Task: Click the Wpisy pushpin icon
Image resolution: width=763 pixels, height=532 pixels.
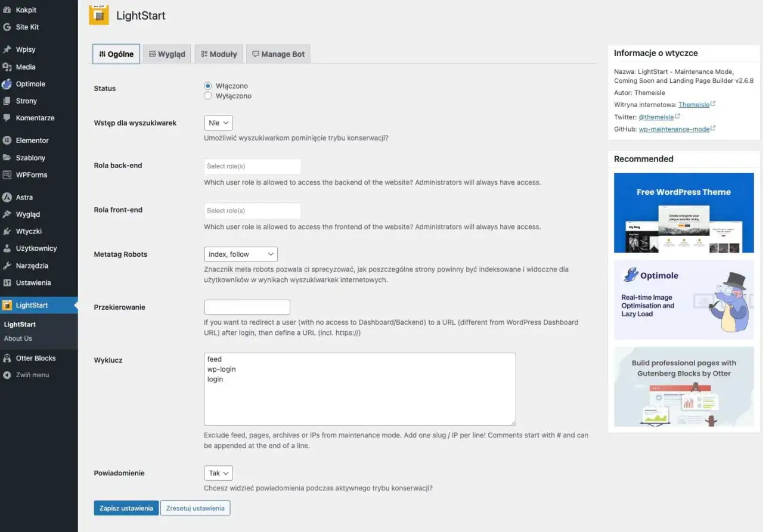Action: point(7,49)
